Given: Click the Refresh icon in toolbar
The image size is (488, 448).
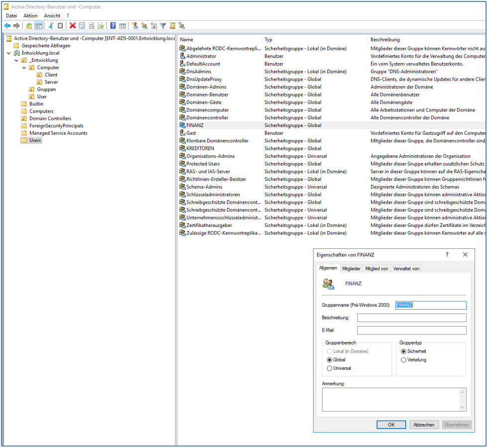Looking at the screenshot, I should 92,26.
